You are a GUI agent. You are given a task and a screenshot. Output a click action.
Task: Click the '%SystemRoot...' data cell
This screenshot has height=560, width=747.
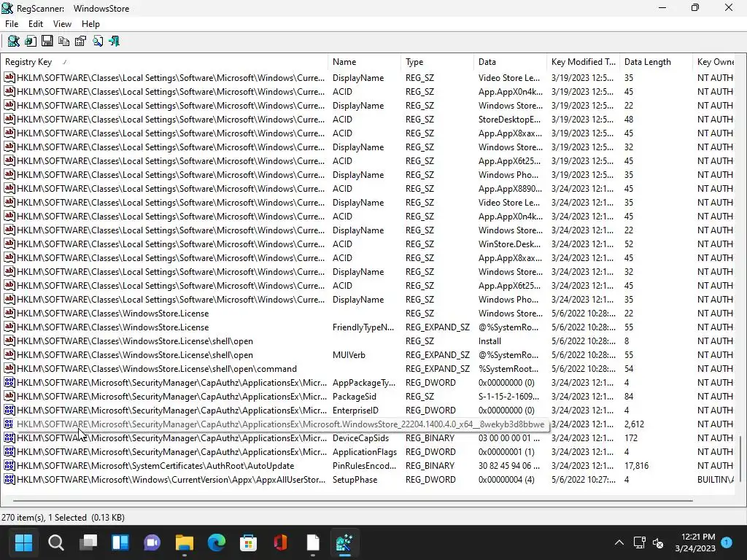point(508,368)
